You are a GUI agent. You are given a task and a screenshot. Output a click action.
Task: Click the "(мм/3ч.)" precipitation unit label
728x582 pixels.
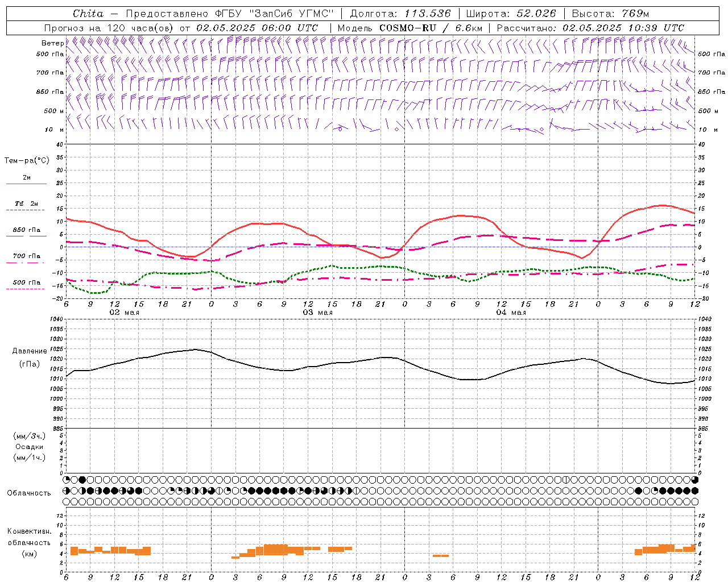[x=30, y=436]
